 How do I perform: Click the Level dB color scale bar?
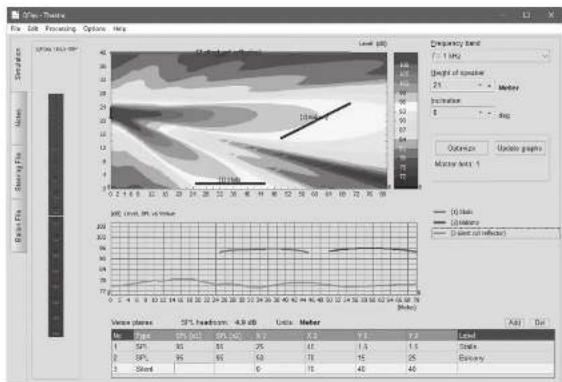(406, 120)
